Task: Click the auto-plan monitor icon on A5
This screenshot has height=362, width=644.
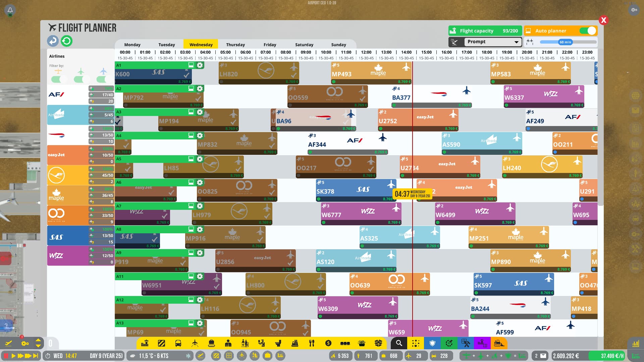Action: pos(191,159)
